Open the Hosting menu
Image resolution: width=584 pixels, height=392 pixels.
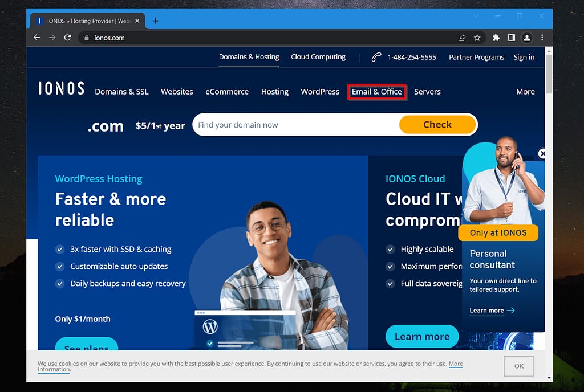click(x=275, y=92)
